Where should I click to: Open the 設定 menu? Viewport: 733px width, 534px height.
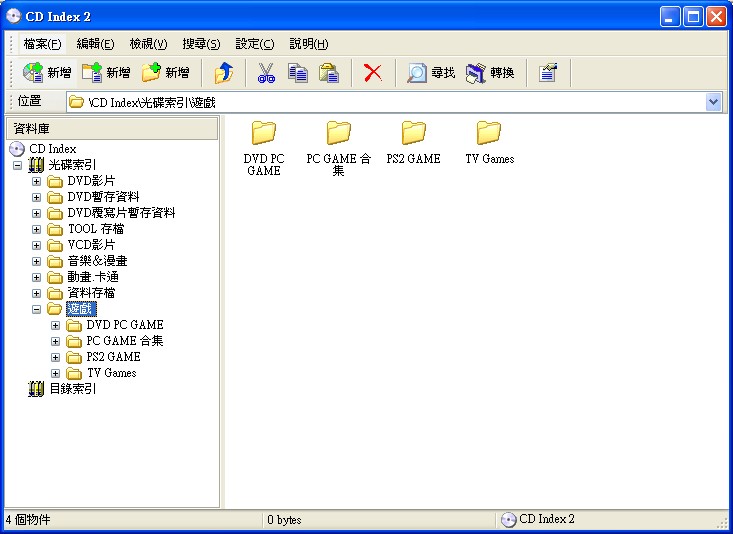[x=254, y=44]
